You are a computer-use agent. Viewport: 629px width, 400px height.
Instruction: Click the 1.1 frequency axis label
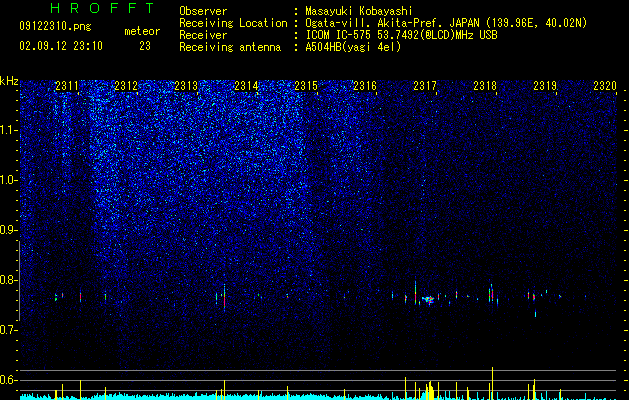(9, 130)
